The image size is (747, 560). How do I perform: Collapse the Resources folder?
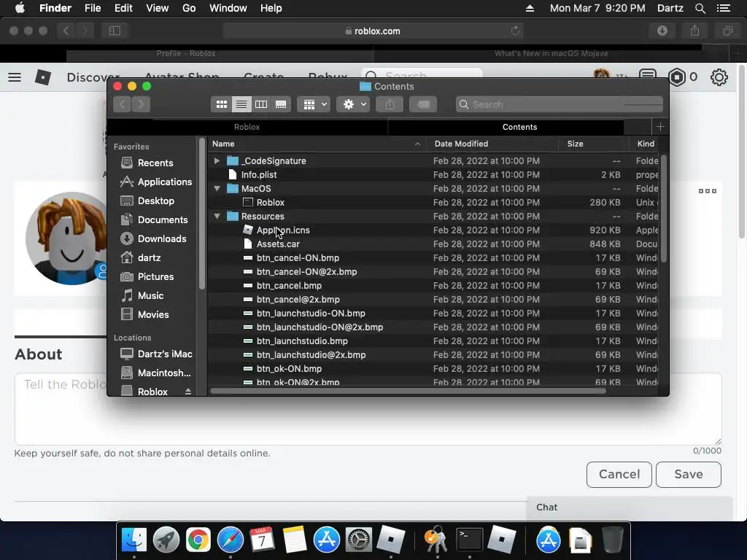coord(217,216)
